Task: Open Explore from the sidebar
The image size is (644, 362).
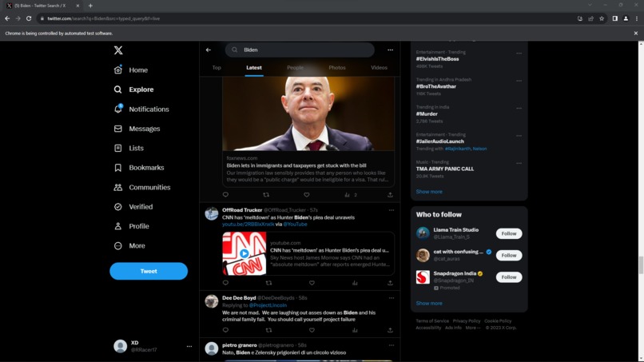Action: coord(133,90)
